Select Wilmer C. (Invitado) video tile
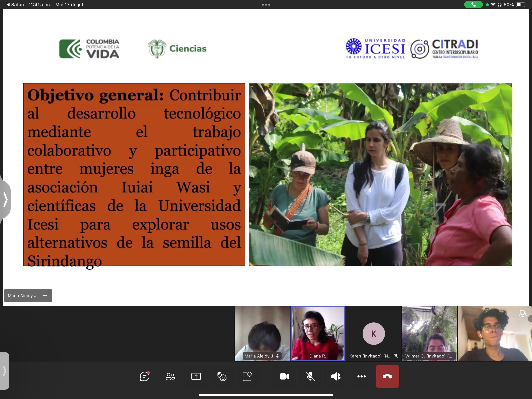The width and height of the screenshot is (532, 399). click(x=429, y=334)
